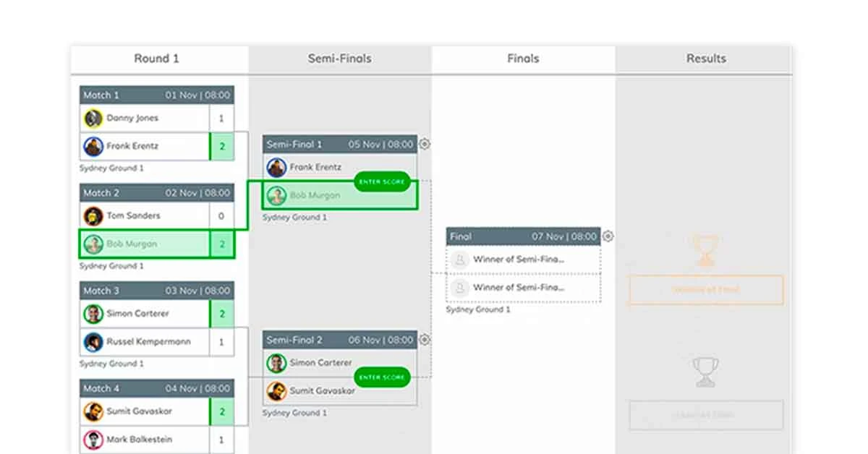
Task: Click the Winner of Final box
Action: [x=705, y=289]
